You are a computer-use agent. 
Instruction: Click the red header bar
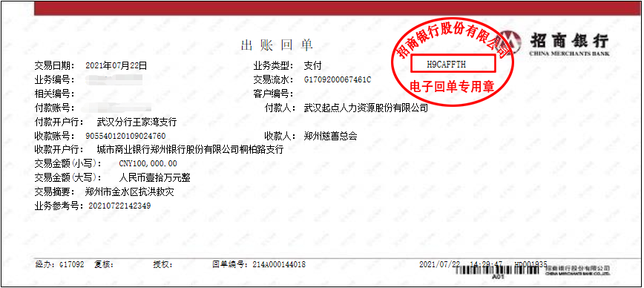(337, 8)
